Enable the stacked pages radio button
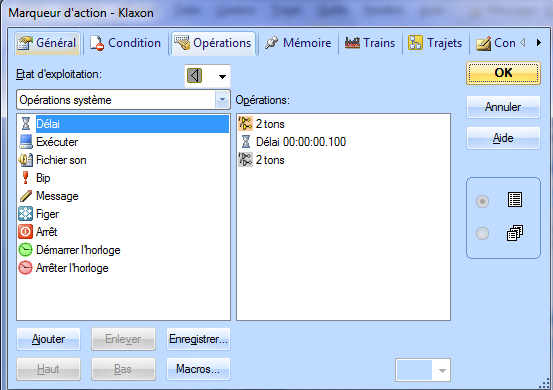The image size is (553, 390). point(482,233)
